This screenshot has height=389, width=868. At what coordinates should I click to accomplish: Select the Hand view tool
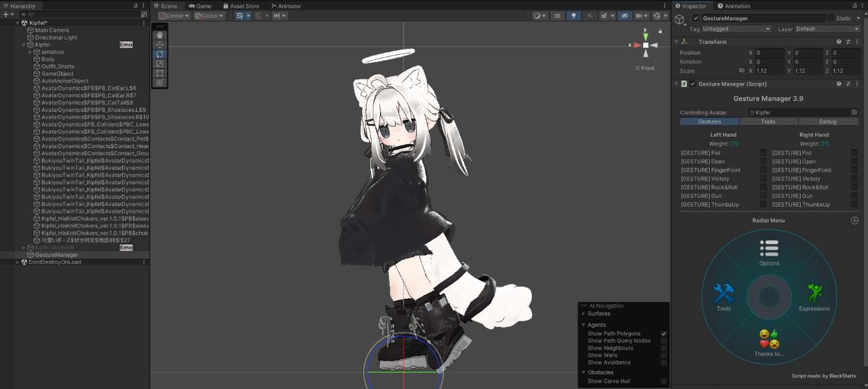[159, 35]
